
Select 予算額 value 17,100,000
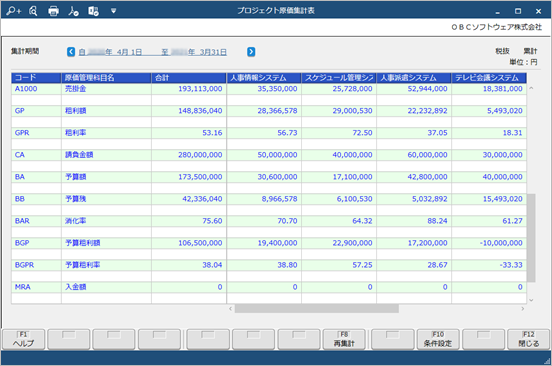point(339,177)
